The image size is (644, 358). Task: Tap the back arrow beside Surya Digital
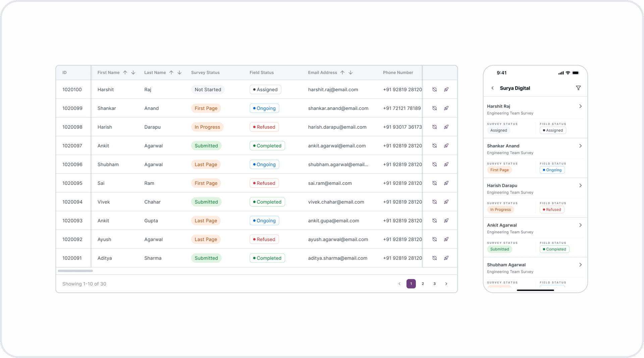[x=492, y=88]
